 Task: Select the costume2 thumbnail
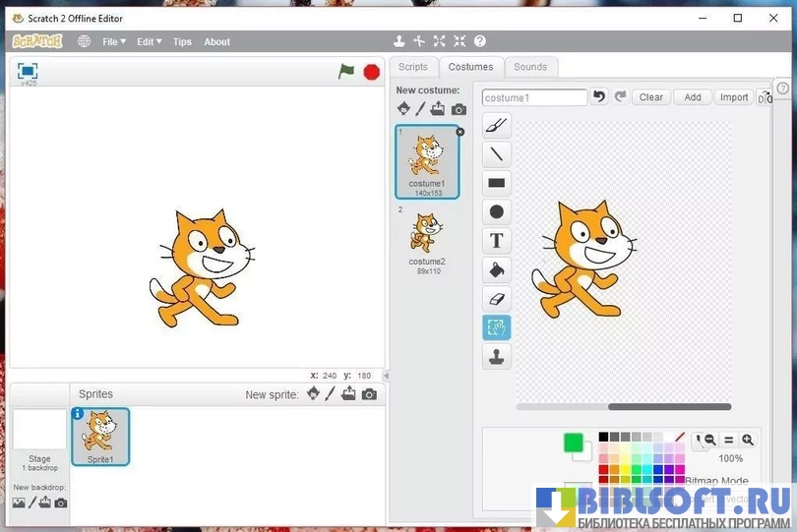tap(427, 238)
